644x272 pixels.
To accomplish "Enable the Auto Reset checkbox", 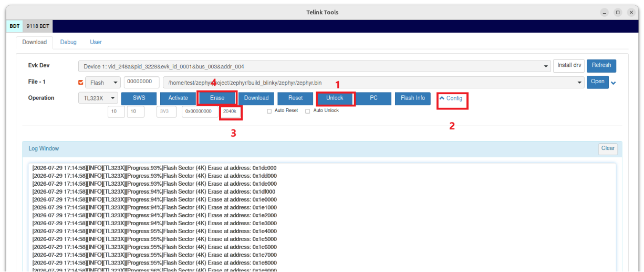I will coord(269,111).
